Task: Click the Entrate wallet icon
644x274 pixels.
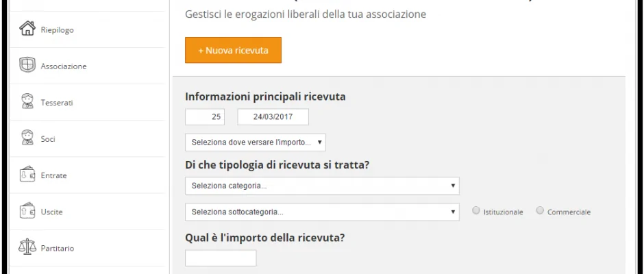Action: 27,174
